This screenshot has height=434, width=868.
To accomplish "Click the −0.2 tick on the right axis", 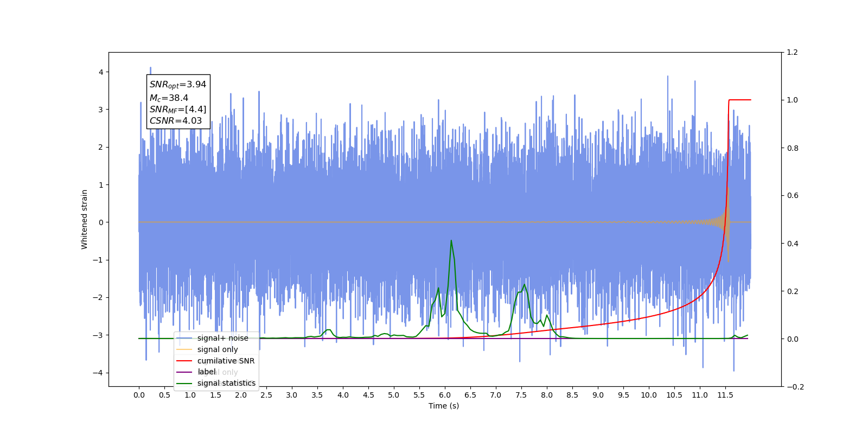I will pyautogui.click(x=795, y=387).
